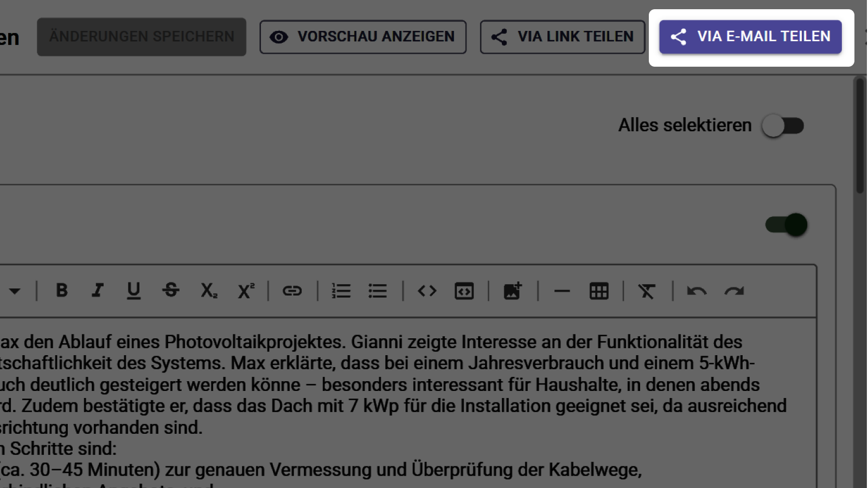Viewport: 868px width, 488px height.
Task: Underline the selected text
Action: click(133, 291)
